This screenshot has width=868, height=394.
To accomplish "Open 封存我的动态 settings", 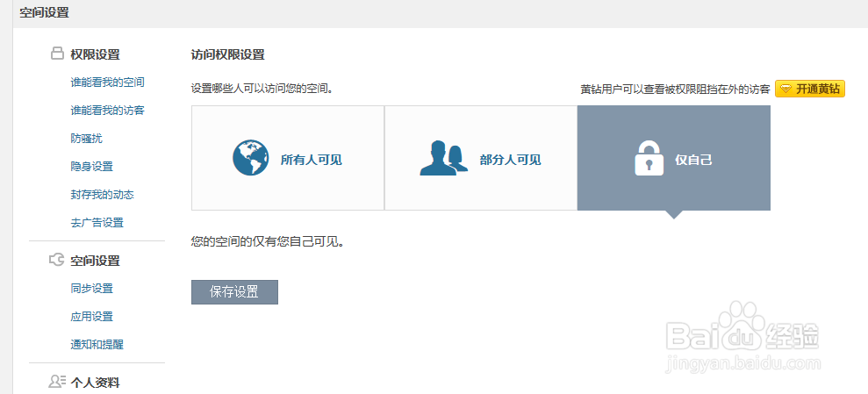I will click(103, 195).
